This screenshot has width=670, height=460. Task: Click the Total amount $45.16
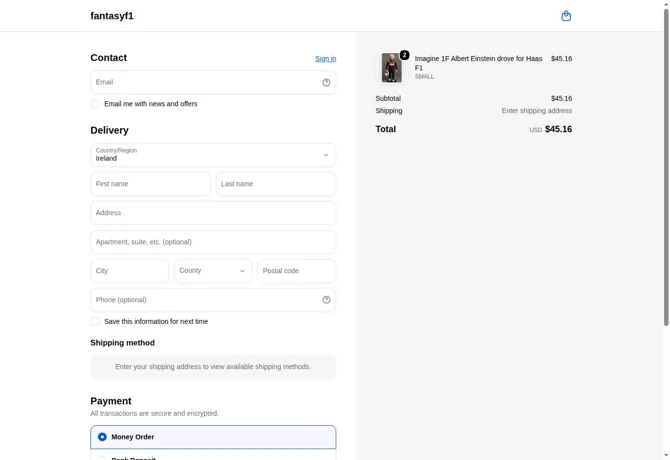click(558, 129)
